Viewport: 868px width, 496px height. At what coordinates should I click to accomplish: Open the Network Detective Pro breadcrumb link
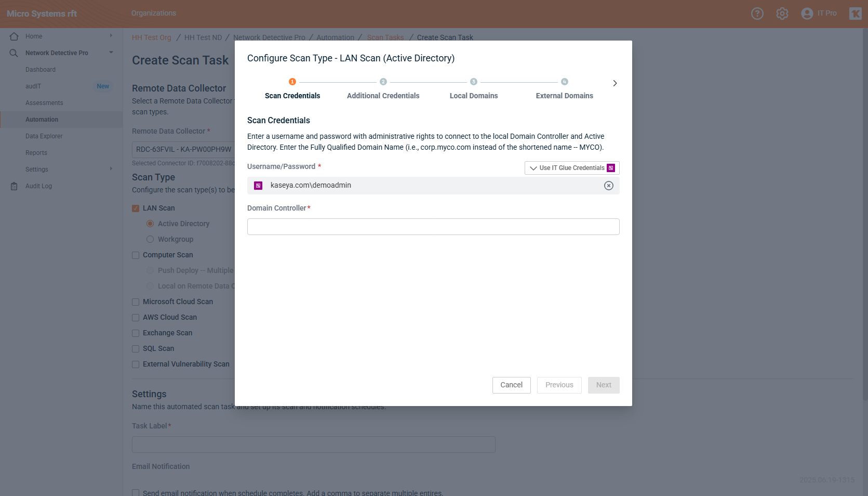[270, 37]
